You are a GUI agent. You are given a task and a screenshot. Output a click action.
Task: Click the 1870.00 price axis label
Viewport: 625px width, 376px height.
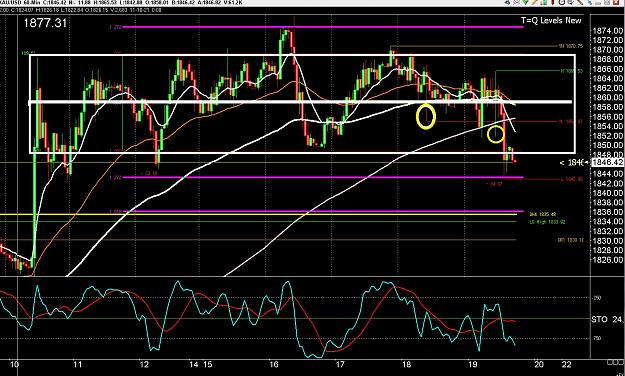[x=607, y=50]
